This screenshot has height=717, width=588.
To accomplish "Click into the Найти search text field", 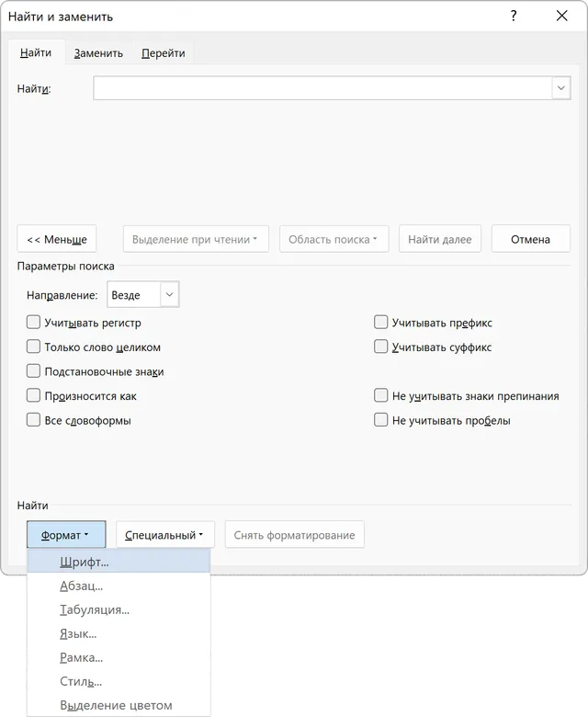I will tap(322, 88).
